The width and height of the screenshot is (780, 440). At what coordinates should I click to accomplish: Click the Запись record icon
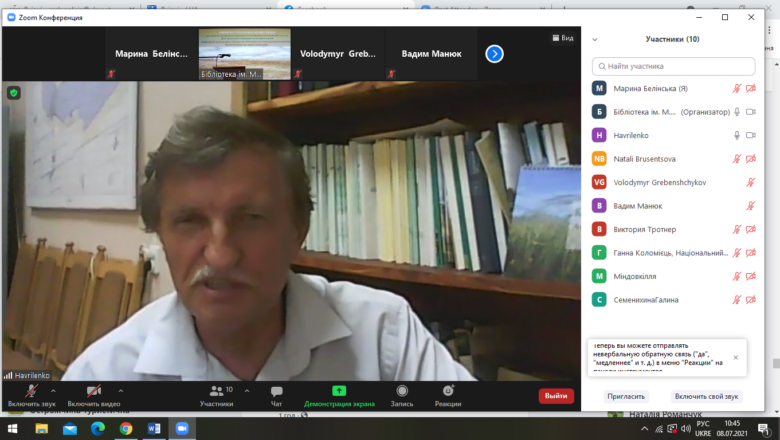click(x=402, y=391)
